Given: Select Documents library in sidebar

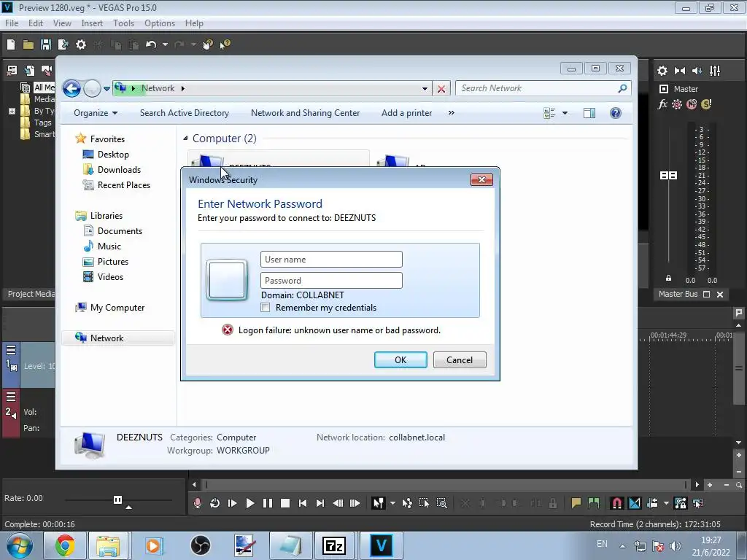Looking at the screenshot, I should (112, 231).
